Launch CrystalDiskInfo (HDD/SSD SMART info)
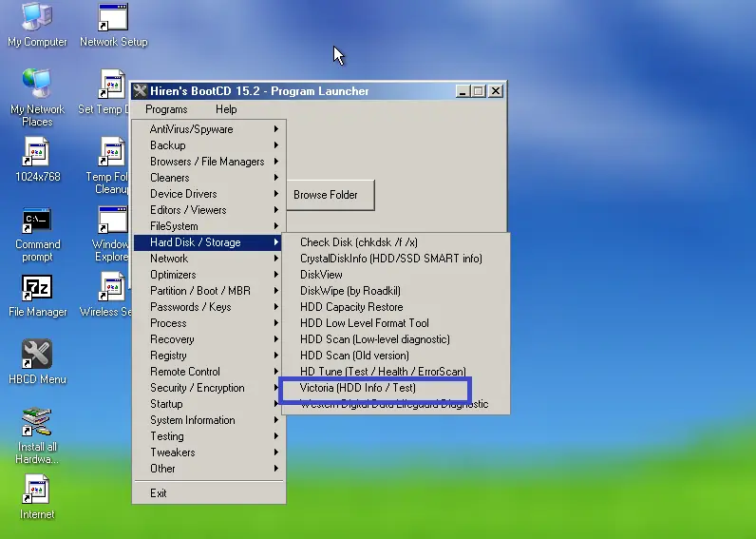Image resolution: width=756 pixels, height=539 pixels. click(x=395, y=259)
